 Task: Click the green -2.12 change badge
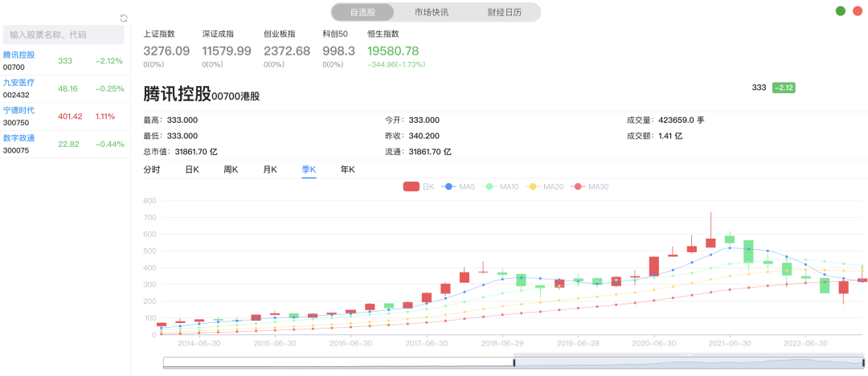pyautogui.click(x=784, y=88)
